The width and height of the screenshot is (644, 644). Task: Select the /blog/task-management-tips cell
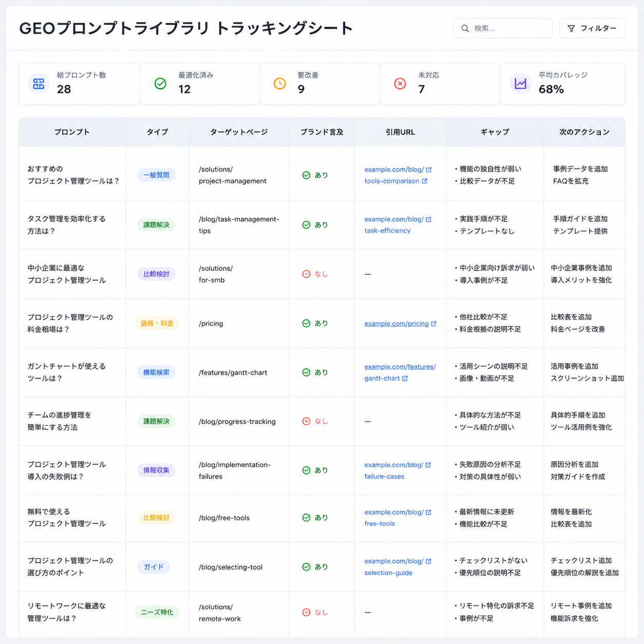pyautogui.click(x=239, y=225)
